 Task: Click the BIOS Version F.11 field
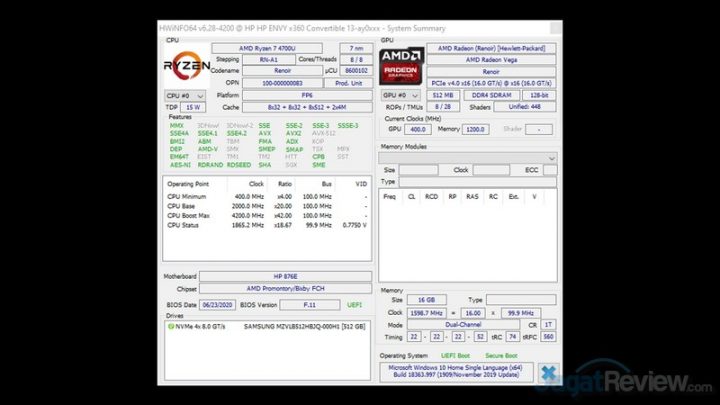click(310, 305)
